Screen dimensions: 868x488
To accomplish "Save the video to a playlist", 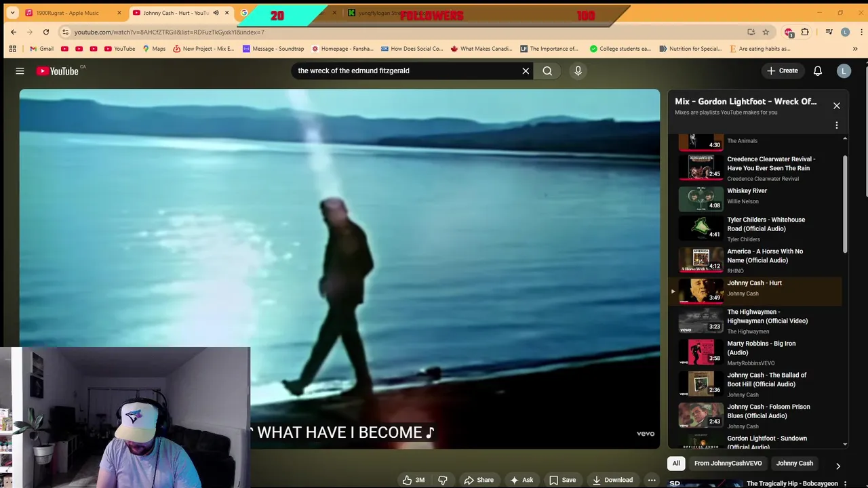I will (x=562, y=480).
